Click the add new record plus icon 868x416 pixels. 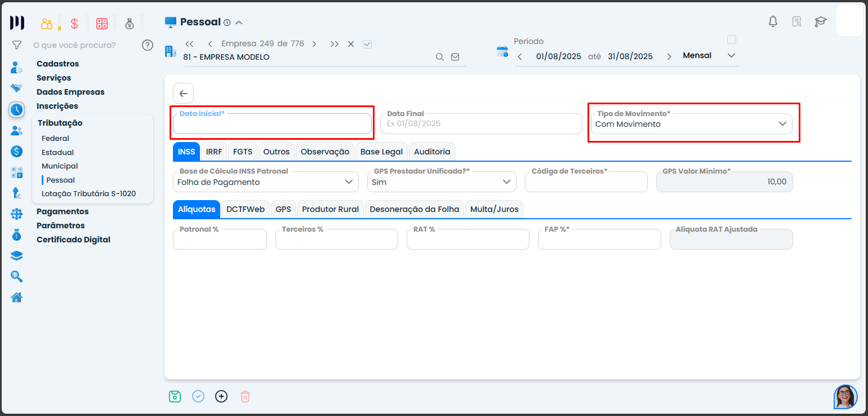(x=221, y=396)
